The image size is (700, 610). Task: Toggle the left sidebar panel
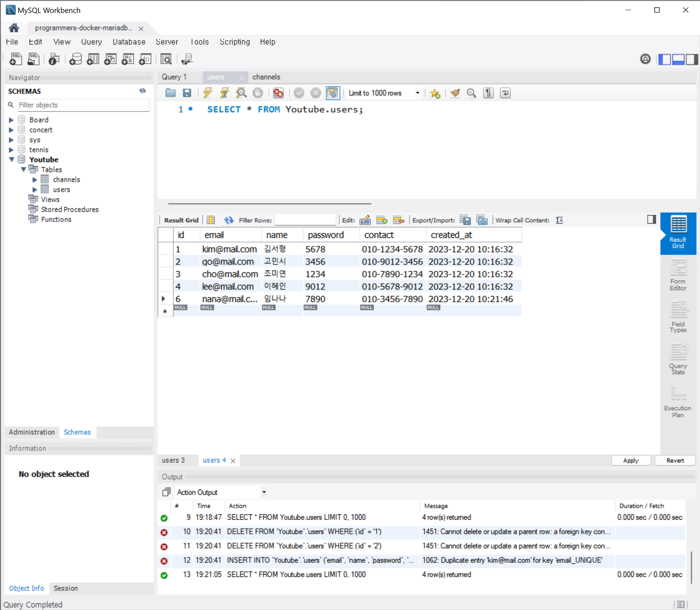(664, 59)
